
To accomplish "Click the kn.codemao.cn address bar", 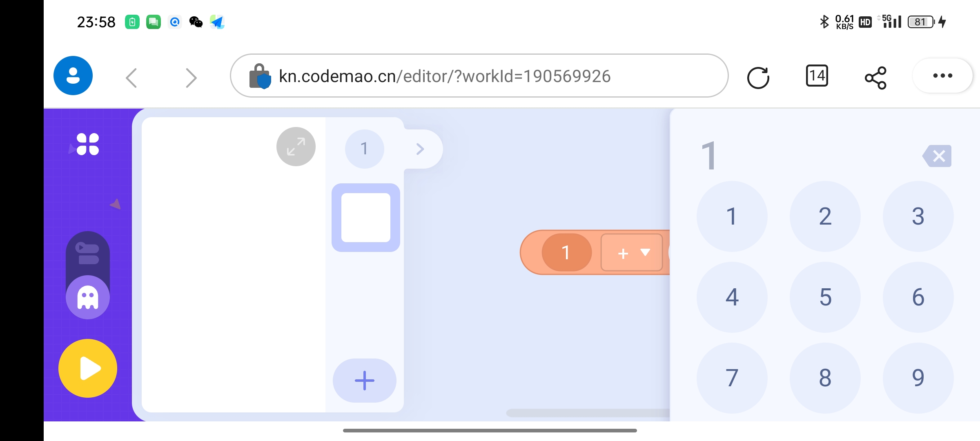I will [x=479, y=76].
